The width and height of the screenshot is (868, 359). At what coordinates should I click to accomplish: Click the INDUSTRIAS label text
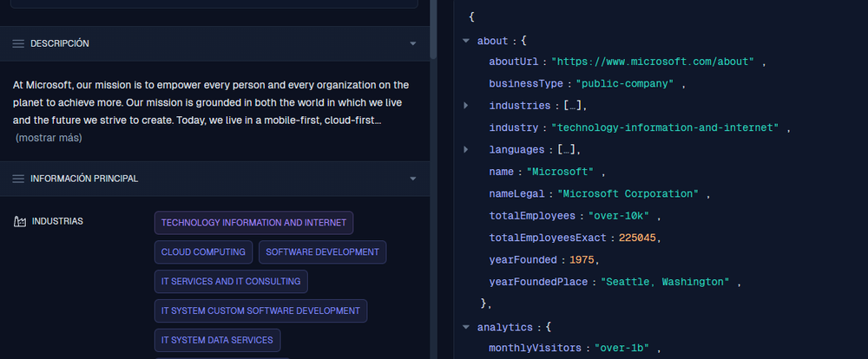pyautogui.click(x=57, y=221)
